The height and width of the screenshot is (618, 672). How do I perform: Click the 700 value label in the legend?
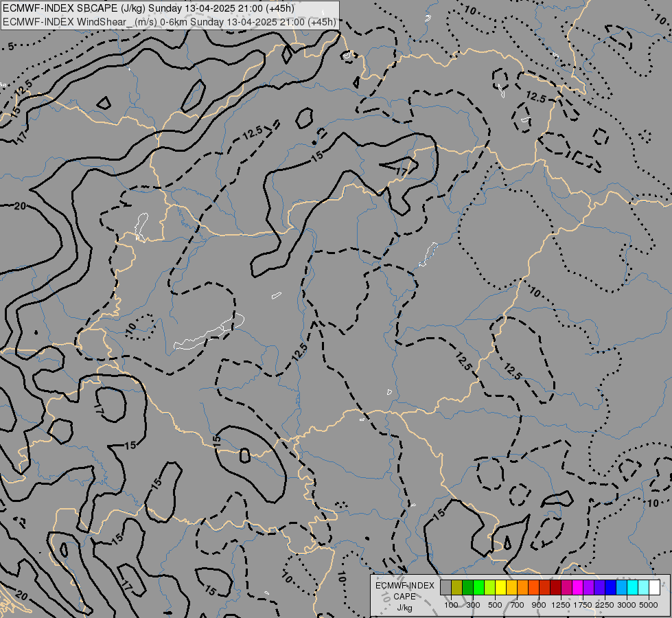pyautogui.click(x=518, y=605)
